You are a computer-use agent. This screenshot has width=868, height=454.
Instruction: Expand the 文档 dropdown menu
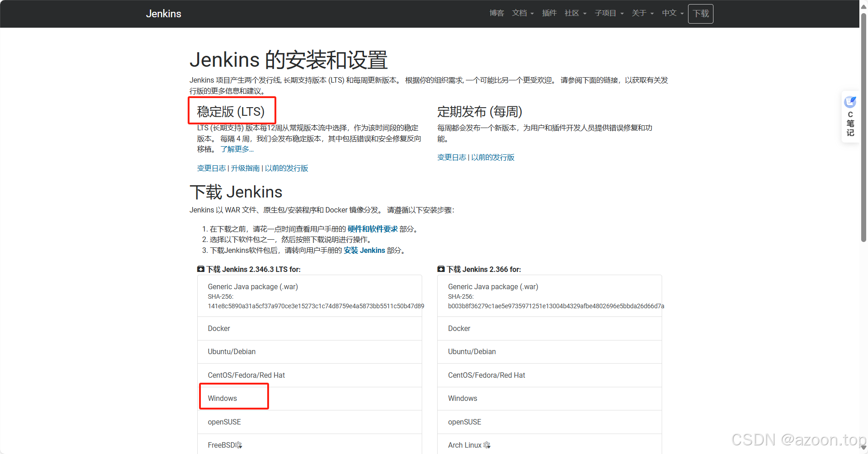523,13
